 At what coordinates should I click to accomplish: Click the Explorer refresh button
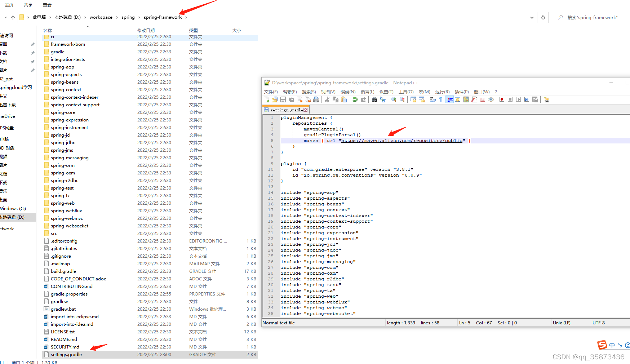pyautogui.click(x=543, y=17)
